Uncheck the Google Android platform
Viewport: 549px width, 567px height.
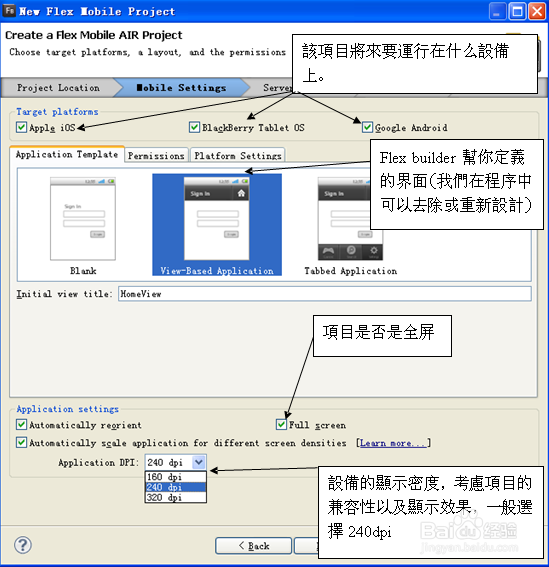[367, 127]
